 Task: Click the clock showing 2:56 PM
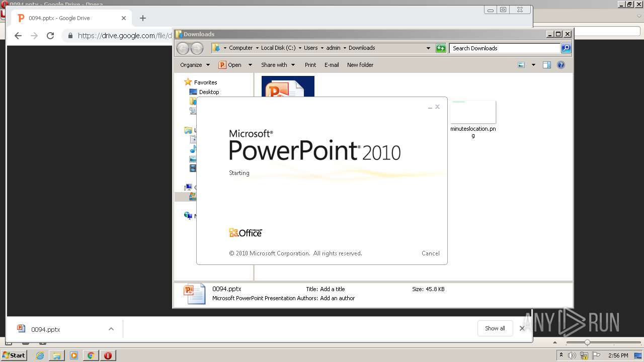pyautogui.click(x=618, y=355)
